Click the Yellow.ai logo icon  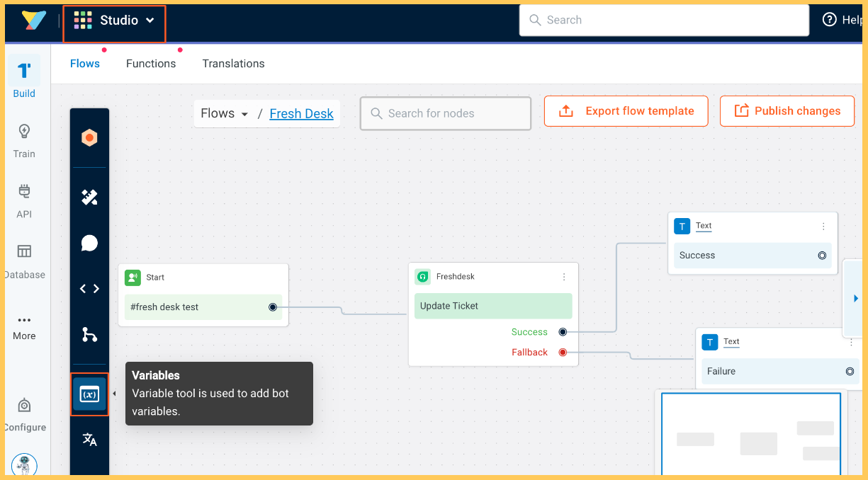click(x=33, y=21)
